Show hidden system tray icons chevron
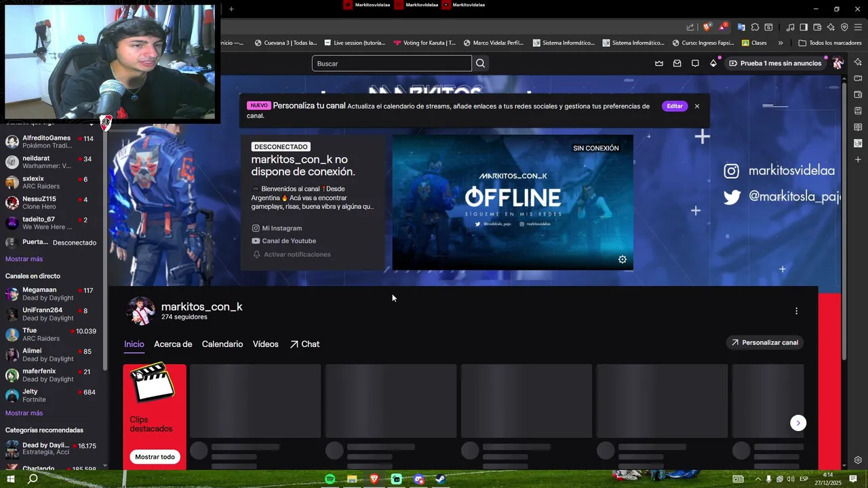 (758, 479)
